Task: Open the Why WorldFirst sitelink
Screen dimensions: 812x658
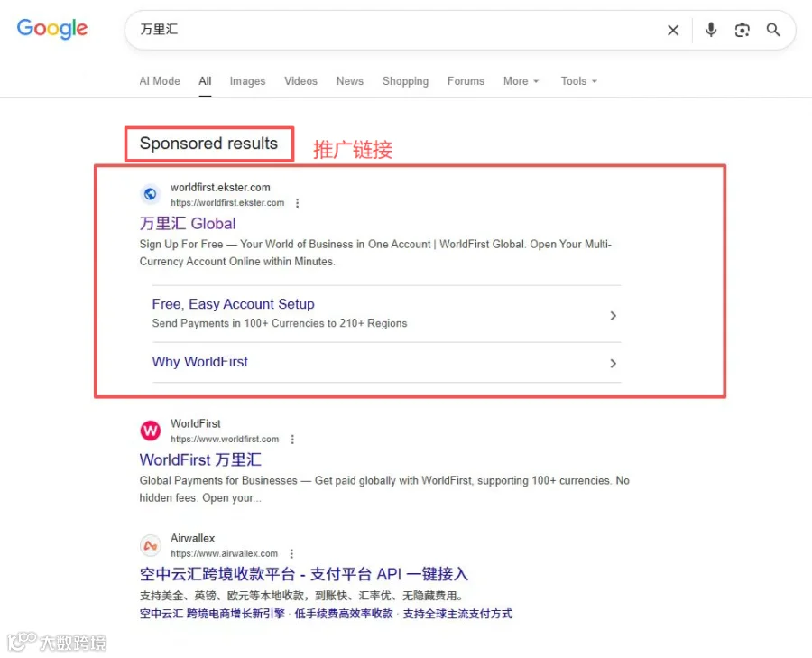Action: [x=200, y=362]
